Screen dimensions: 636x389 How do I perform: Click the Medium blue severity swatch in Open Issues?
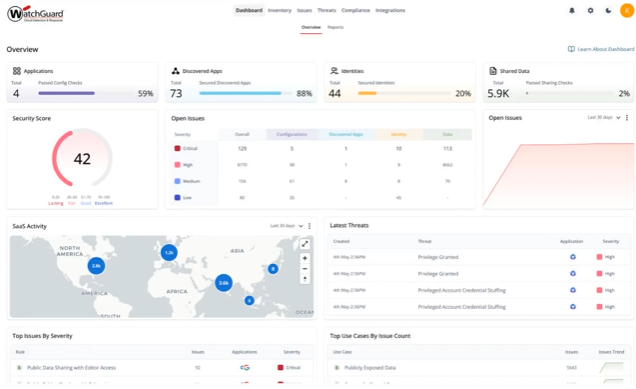[x=177, y=181]
